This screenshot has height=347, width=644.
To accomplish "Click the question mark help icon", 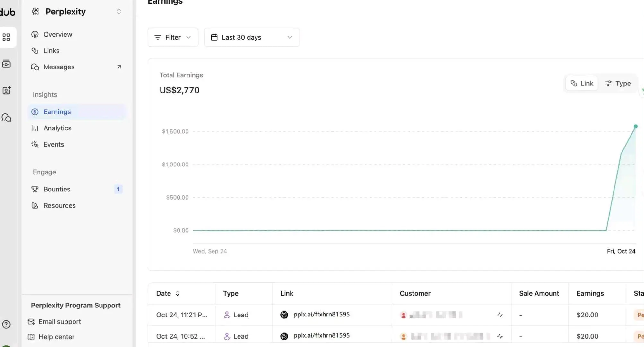I will click(6, 324).
